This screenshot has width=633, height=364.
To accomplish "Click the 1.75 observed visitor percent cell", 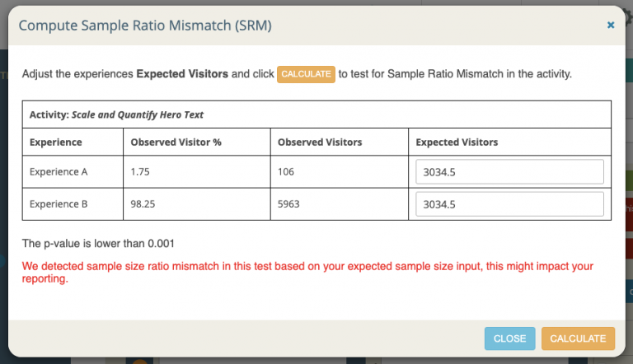I will pyautogui.click(x=140, y=172).
